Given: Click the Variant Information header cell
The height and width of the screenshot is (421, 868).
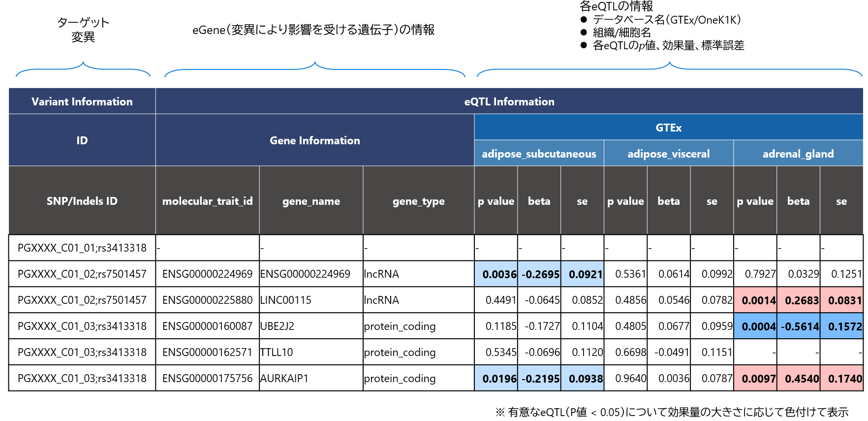Looking at the screenshot, I should pos(82,101).
